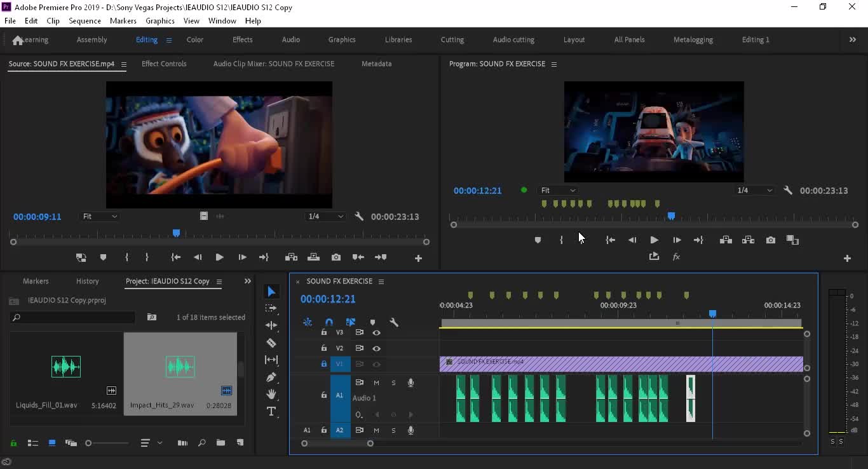Click Project panel search field
The width and height of the screenshot is (868, 469).
pyautogui.click(x=74, y=317)
